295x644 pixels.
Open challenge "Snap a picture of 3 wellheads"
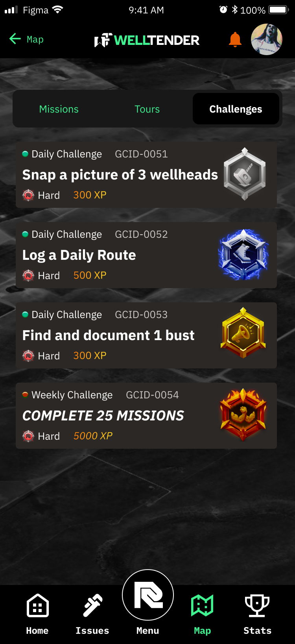point(146,175)
